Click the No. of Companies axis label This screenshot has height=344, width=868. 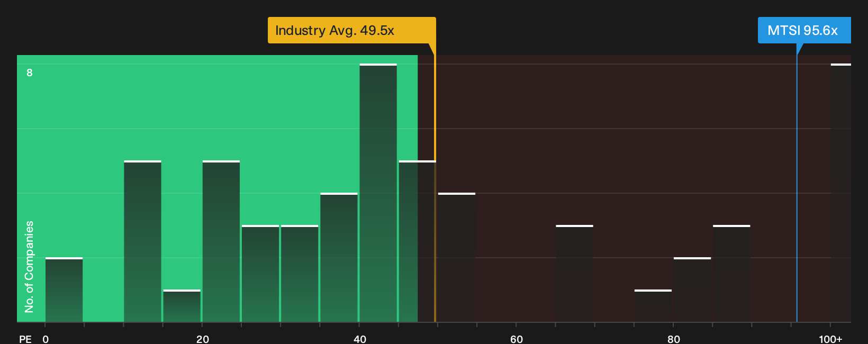click(29, 267)
